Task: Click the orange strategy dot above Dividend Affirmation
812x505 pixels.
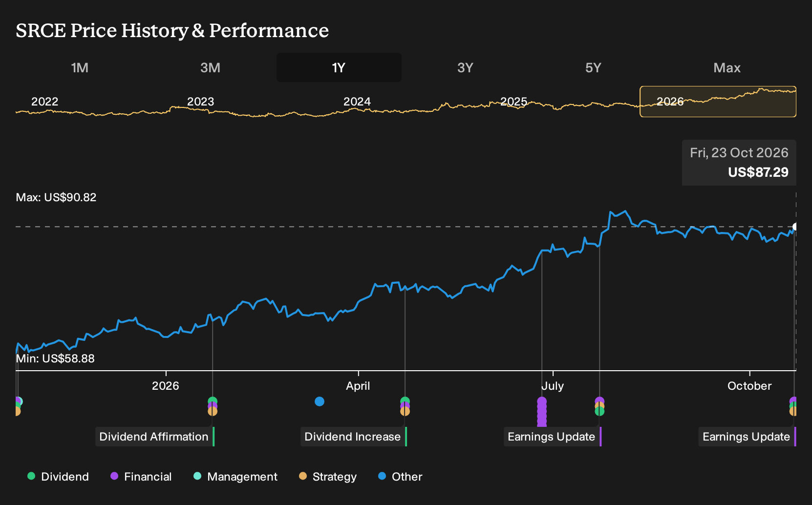Action: (213, 412)
